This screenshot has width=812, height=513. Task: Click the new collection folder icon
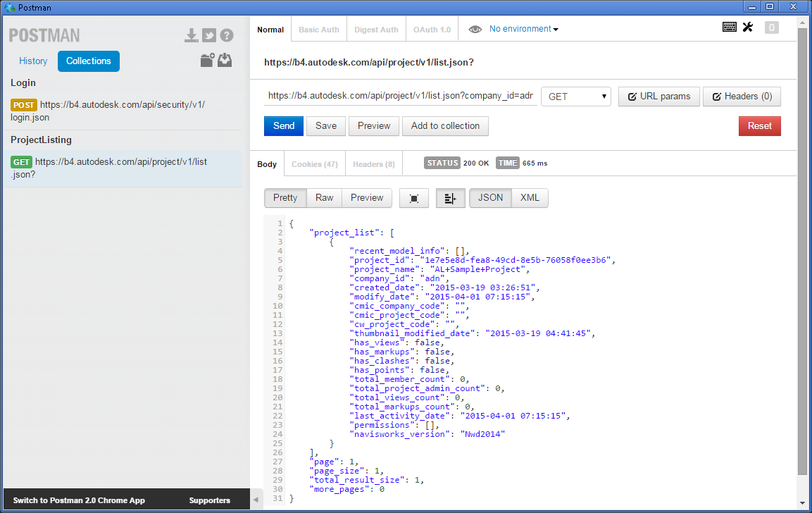pos(207,60)
